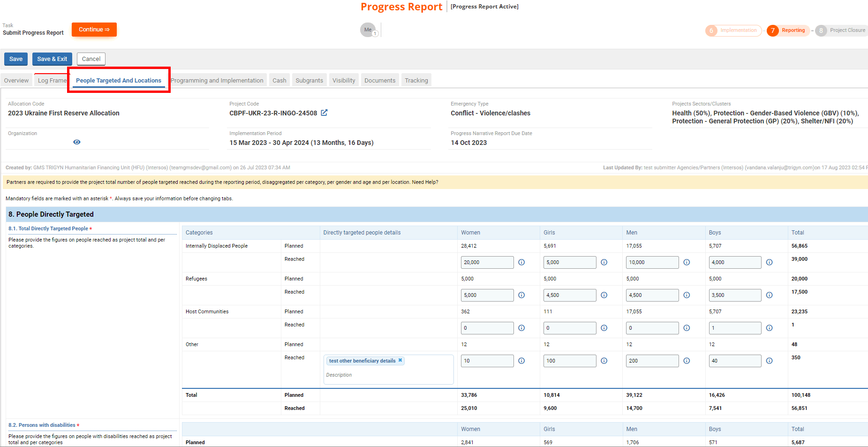Click the total planned value 100,148

tap(801, 395)
